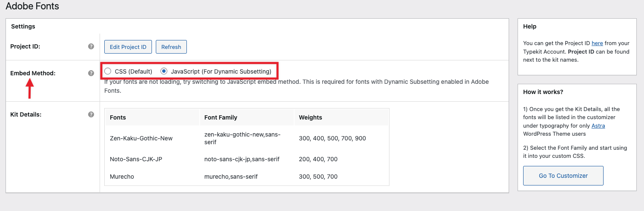644x211 pixels.
Task: Click the Help panel heading
Action: pos(530,26)
